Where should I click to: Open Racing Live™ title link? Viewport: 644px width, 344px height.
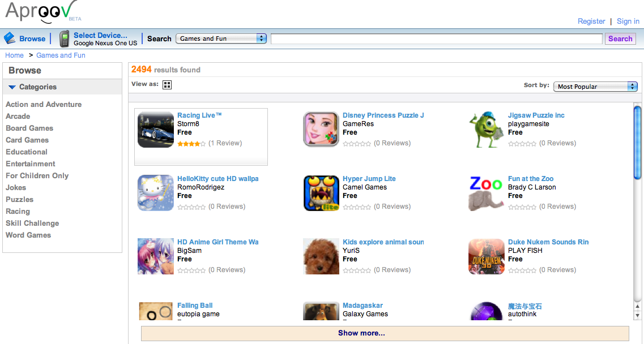click(199, 115)
